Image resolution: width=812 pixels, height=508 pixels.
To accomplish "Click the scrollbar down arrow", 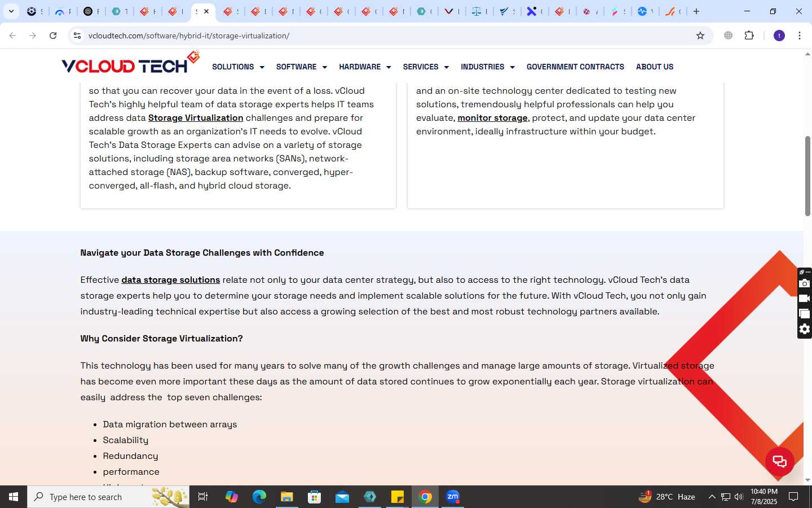I will [x=807, y=480].
